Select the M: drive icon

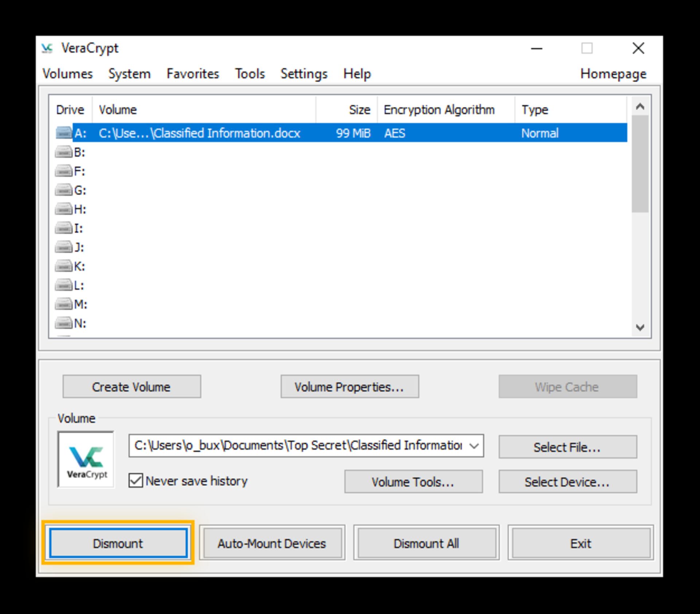tap(64, 304)
